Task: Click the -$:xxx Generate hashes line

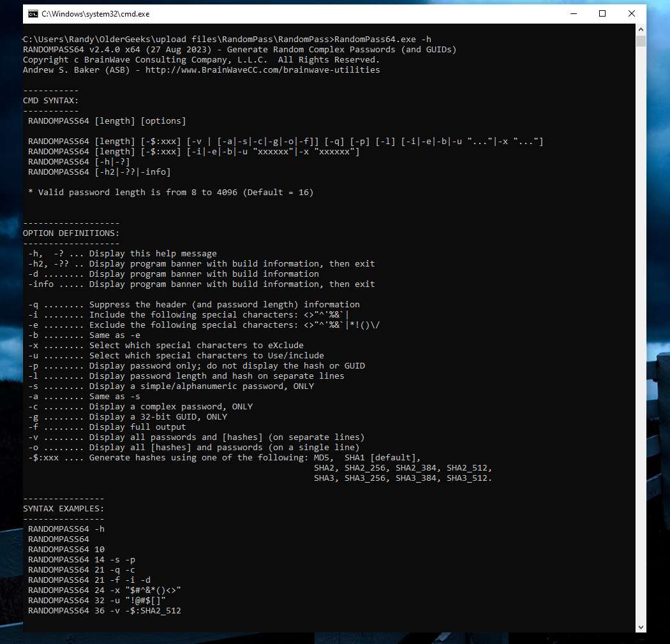Action: point(225,458)
